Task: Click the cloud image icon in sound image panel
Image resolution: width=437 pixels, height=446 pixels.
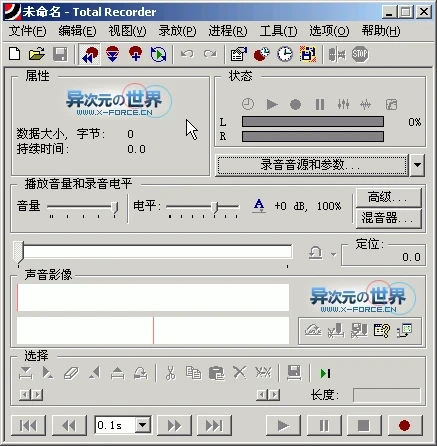Action: (313, 330)
